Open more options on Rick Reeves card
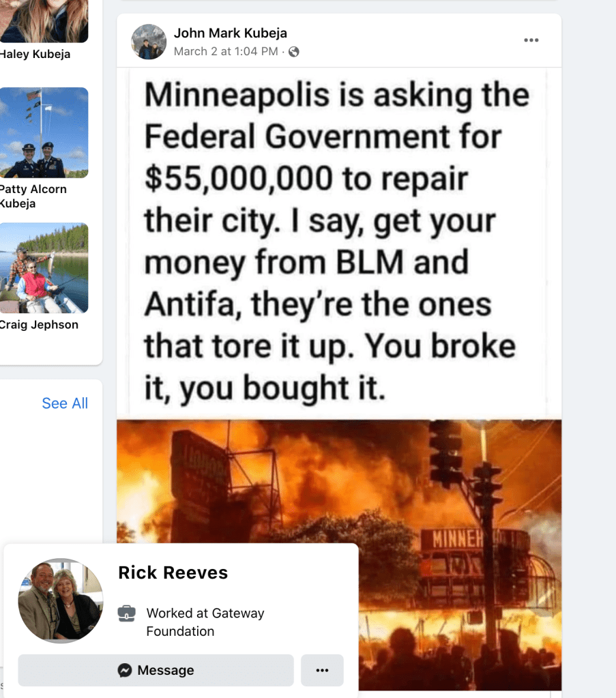 (322, 670)
